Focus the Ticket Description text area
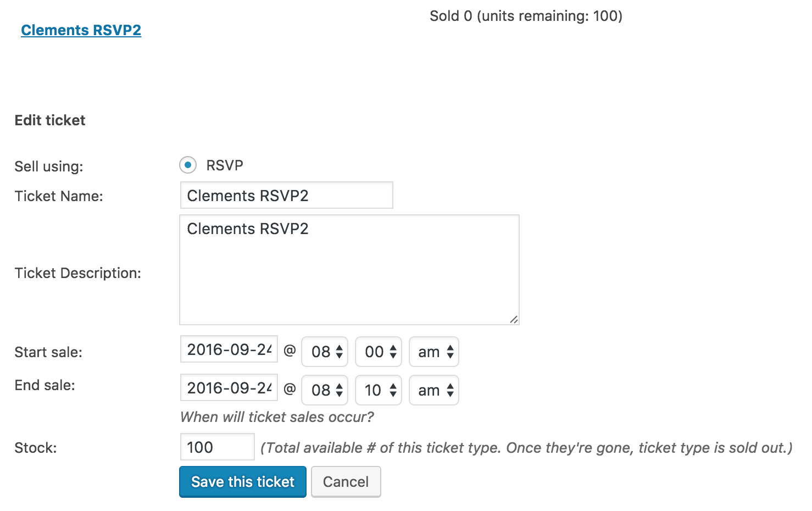 (x=349, y=270)
